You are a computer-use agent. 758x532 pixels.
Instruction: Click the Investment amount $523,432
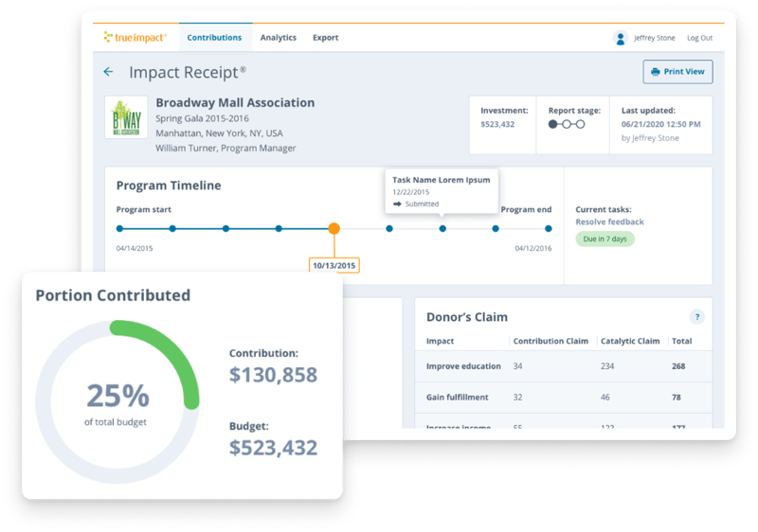(x=497, y=124)
